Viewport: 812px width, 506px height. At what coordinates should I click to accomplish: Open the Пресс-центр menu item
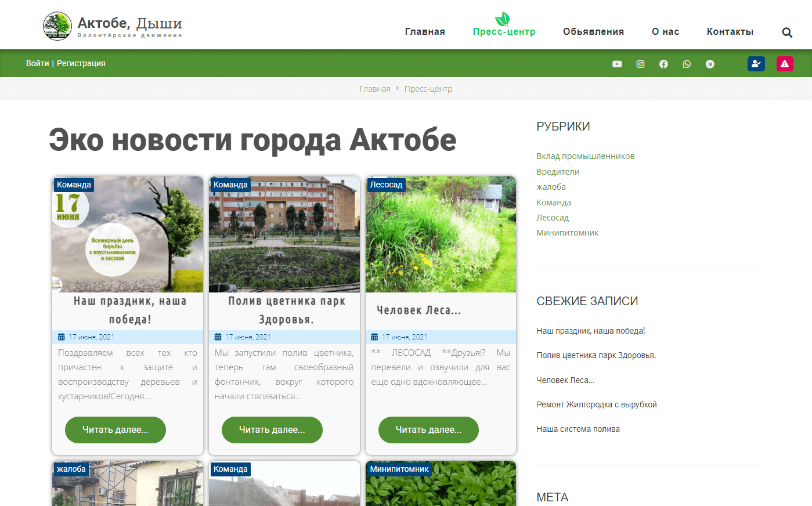pos(504,32)
